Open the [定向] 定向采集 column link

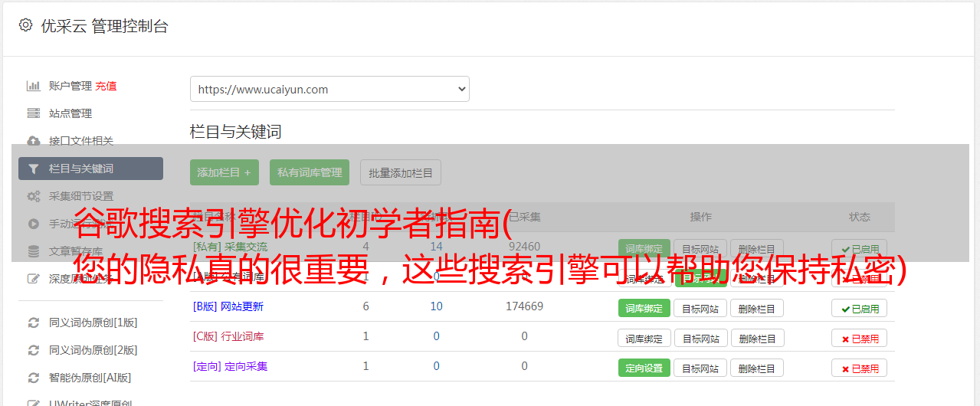[231, 366]
